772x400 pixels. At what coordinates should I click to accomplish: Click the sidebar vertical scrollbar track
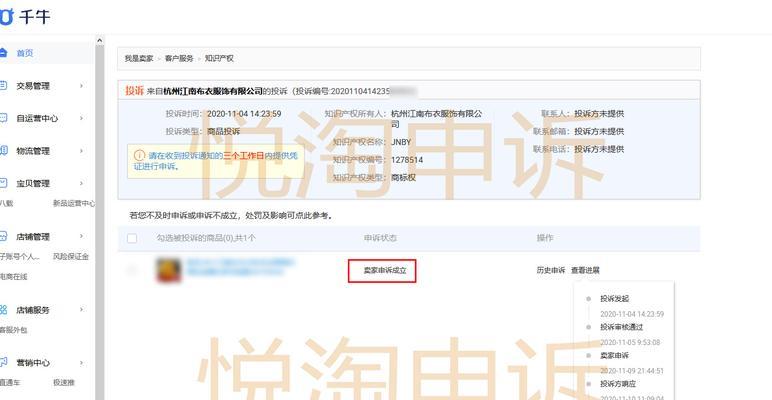[x=99, y=222]
